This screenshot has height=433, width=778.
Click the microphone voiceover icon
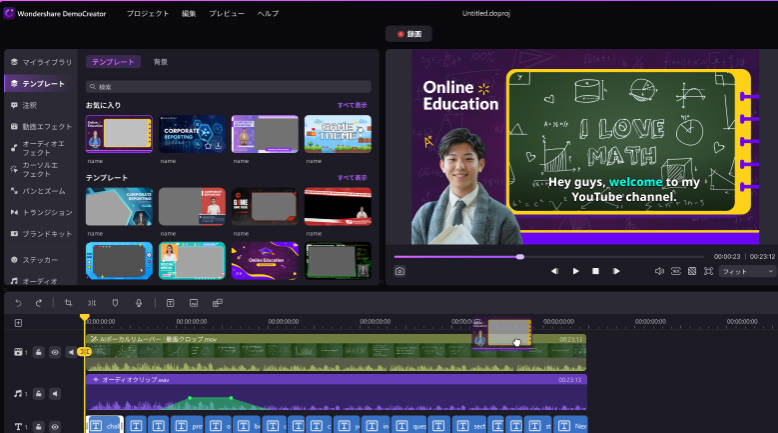point(139,302)
